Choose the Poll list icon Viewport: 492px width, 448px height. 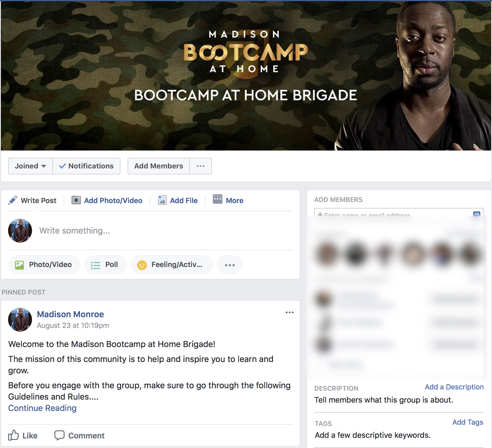(96, 265)
